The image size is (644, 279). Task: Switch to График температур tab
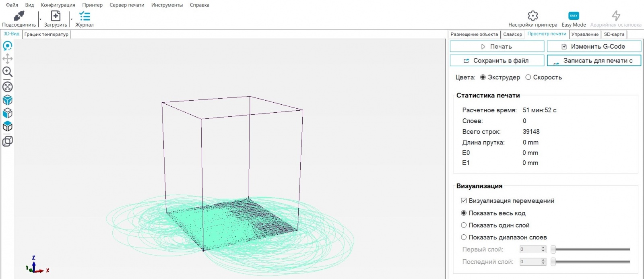pos(46,34)
